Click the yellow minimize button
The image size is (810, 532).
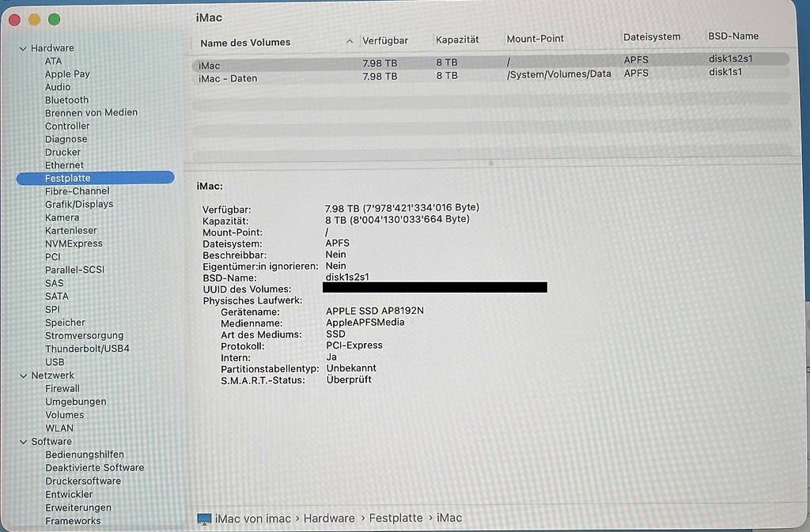[x=34, y=20]
